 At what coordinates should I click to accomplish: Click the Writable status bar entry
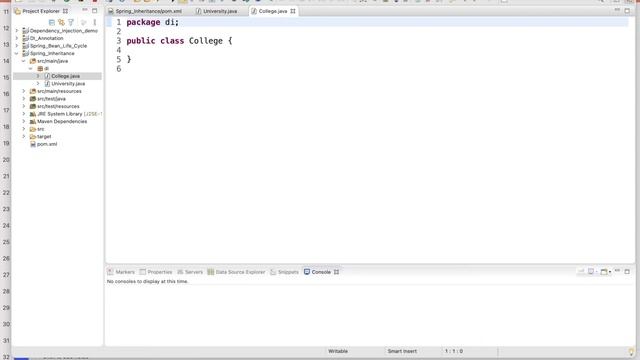pyautogui.click(x=338, y=351)
